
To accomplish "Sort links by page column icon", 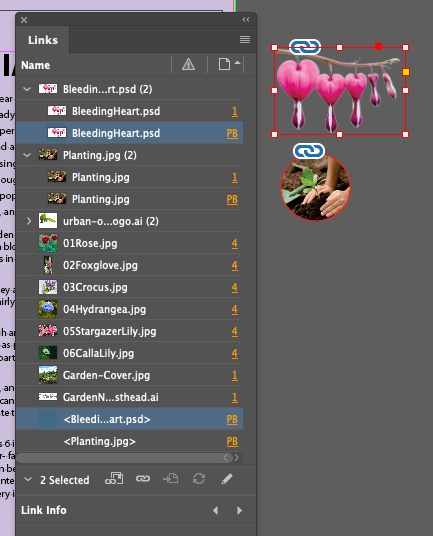I will tap(224, 64).
